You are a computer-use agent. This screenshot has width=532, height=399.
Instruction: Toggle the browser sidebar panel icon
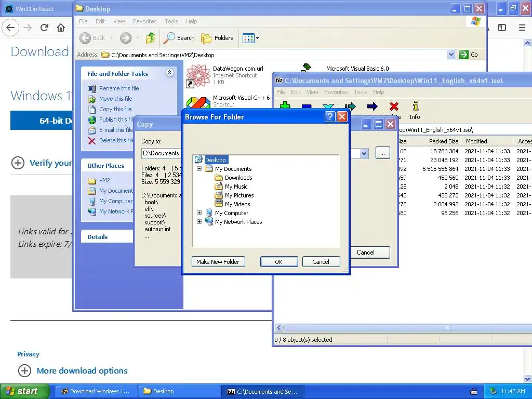(502, 28)
